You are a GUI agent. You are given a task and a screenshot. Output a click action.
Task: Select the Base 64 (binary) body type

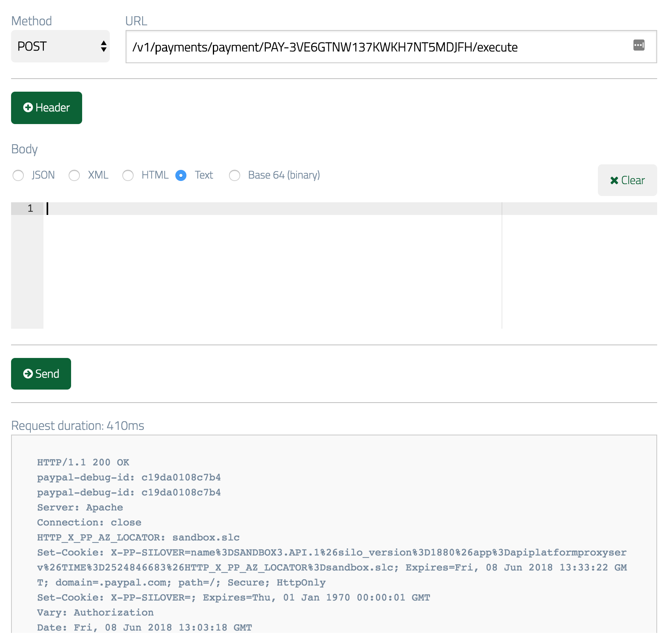(235, 175)
